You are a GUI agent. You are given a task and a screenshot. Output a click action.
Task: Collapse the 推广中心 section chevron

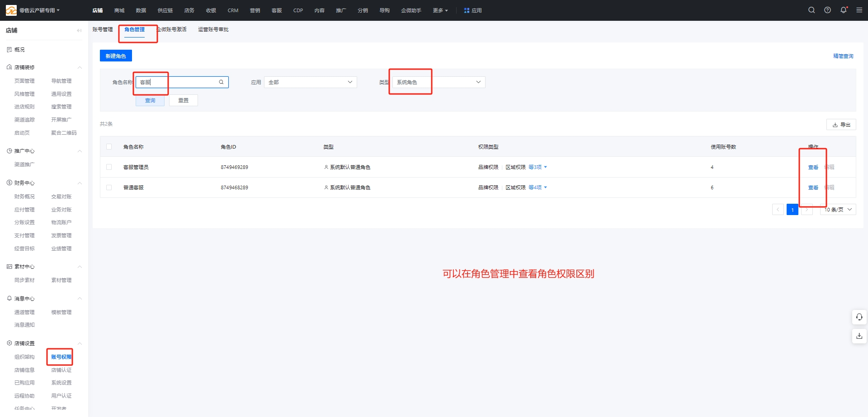(80, 151)
